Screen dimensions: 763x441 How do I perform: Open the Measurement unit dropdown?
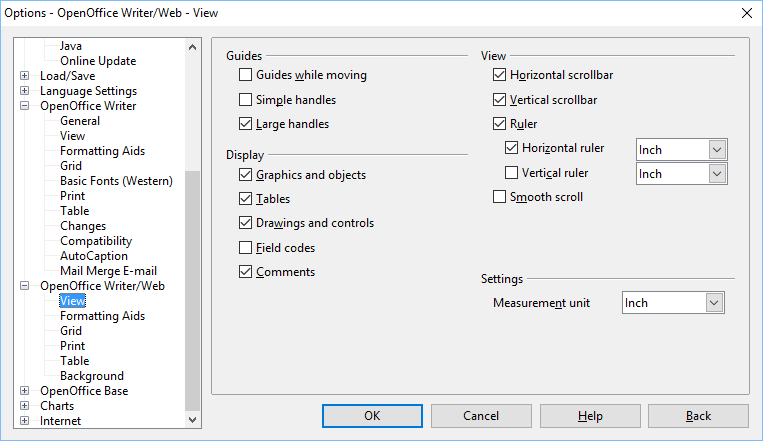click(x=714, y=303)
